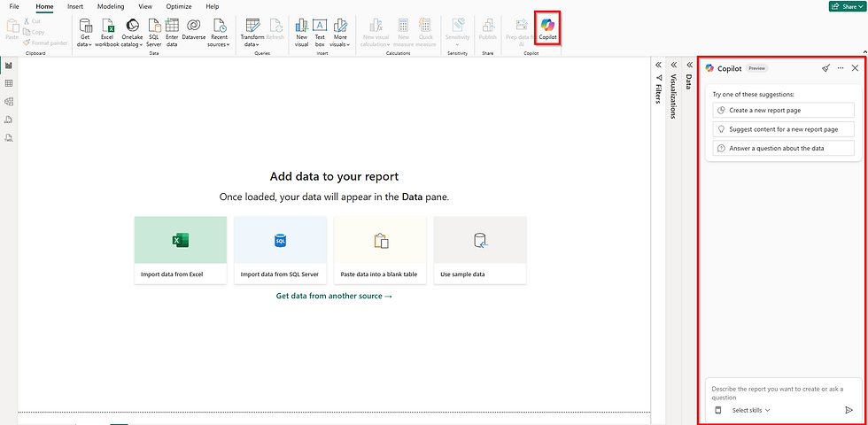The image size is (868, 425).
Task: Expand the collapsed Filters pane
Action: pos(658,64)
